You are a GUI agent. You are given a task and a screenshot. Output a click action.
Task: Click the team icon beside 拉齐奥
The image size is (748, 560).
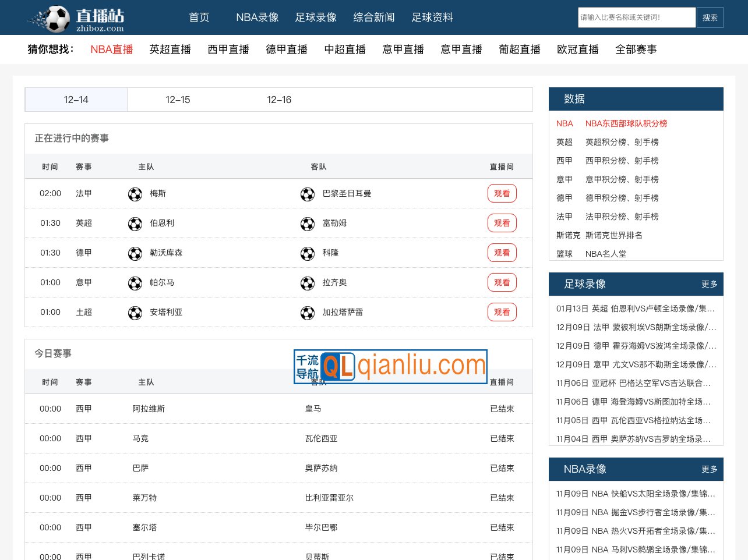[308, 283]
